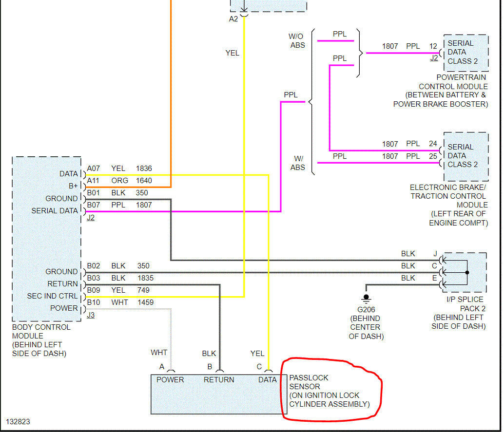Click DATA label inside Passlock sensor box

click(x=268, y=380)
